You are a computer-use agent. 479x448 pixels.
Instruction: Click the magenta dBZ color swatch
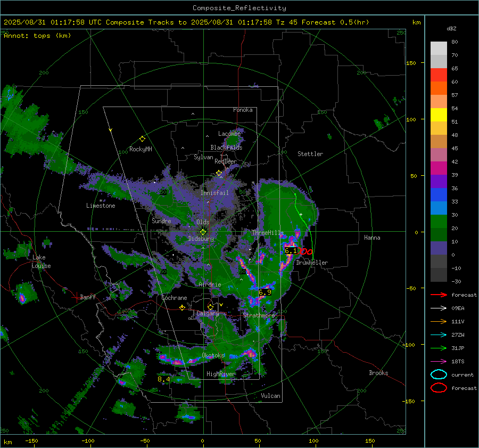tap(439, 168)
